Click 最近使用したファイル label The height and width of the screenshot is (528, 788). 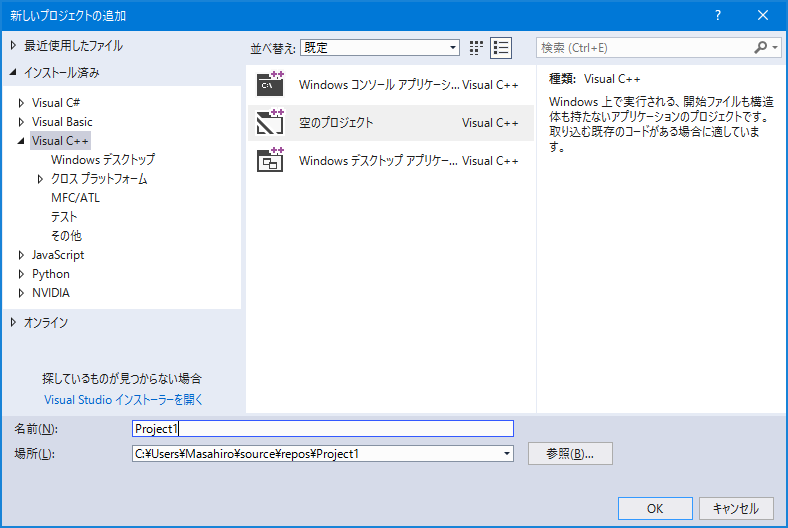[x=73, y=46]
